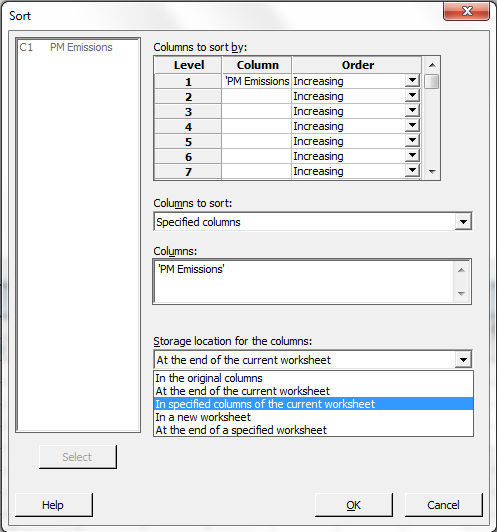Click the OK button
Image resolution: width=497 pixels, height=532 pixels.
[x=354, y=505]
